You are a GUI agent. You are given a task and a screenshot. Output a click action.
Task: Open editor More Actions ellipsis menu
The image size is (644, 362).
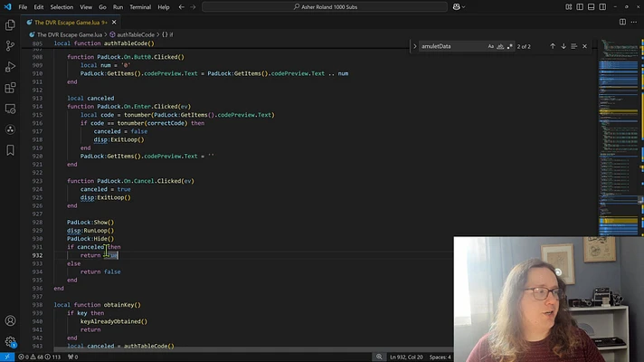634,23
